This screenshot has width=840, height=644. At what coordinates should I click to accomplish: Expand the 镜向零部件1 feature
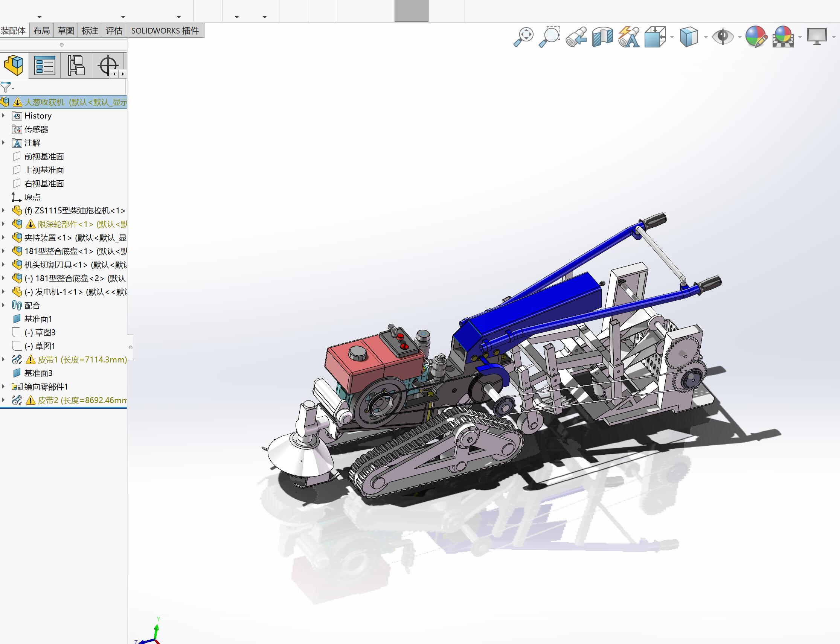[3, 387]
